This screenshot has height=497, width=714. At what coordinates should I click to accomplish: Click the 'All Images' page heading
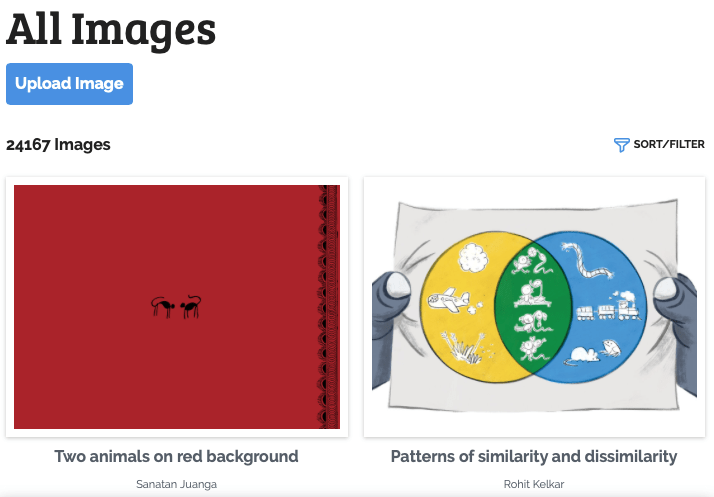click(111, 28)
